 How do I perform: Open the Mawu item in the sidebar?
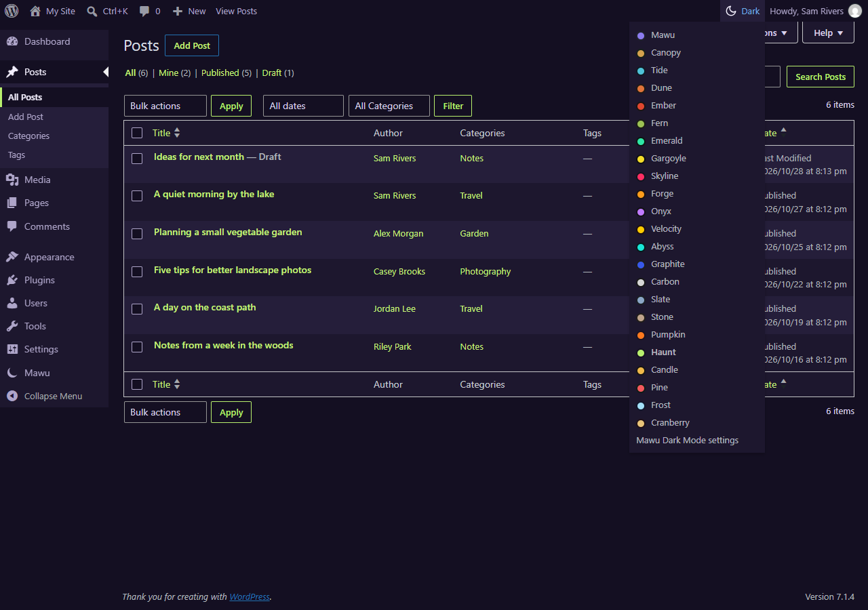tap(54, 373)
